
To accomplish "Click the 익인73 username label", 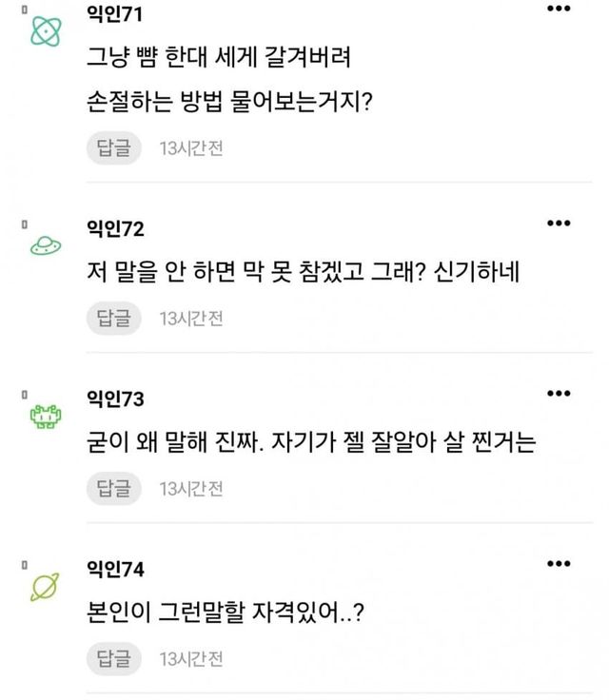I will coord(114,399).
